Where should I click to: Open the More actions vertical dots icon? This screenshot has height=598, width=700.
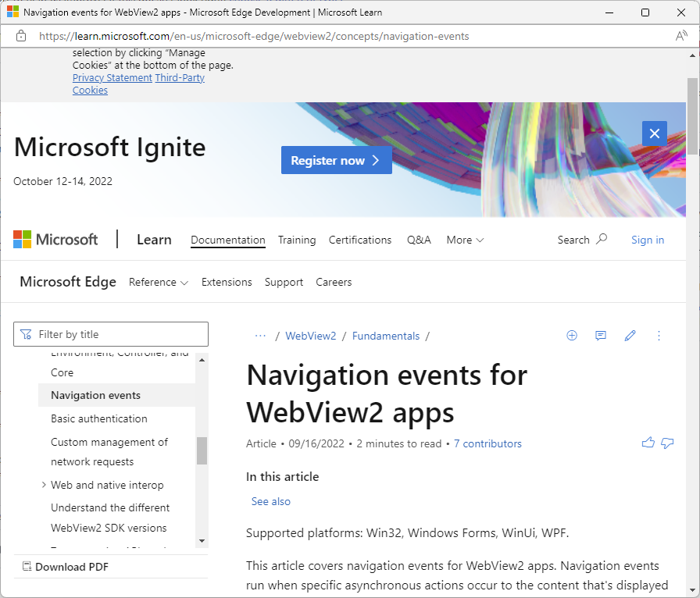click(659, 335)
